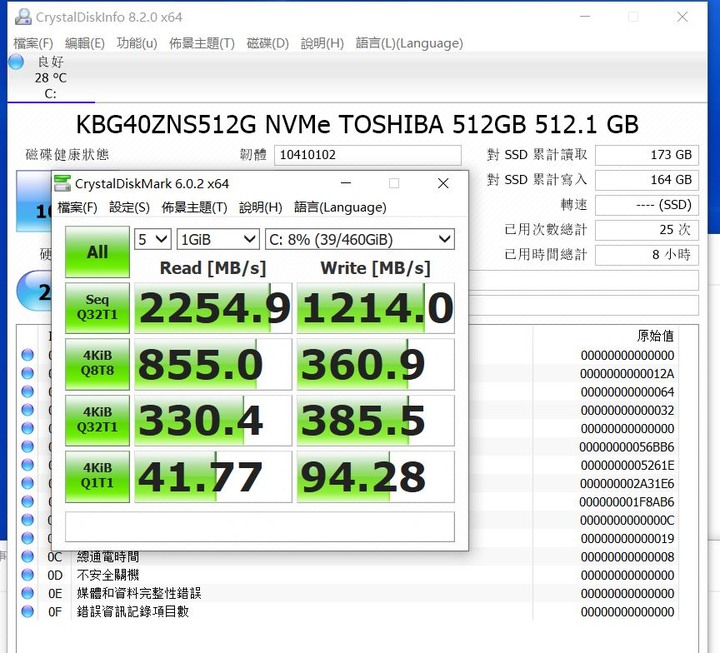Viewport: 720px width, 653px height.
Task: Start the 4KiB Q8T8 benchmark test
Action: 97,364
